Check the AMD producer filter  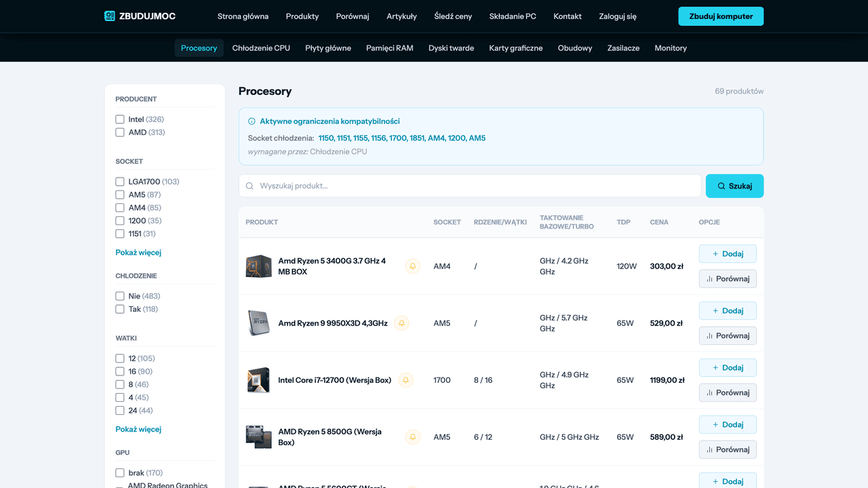[x=120, y=132]
